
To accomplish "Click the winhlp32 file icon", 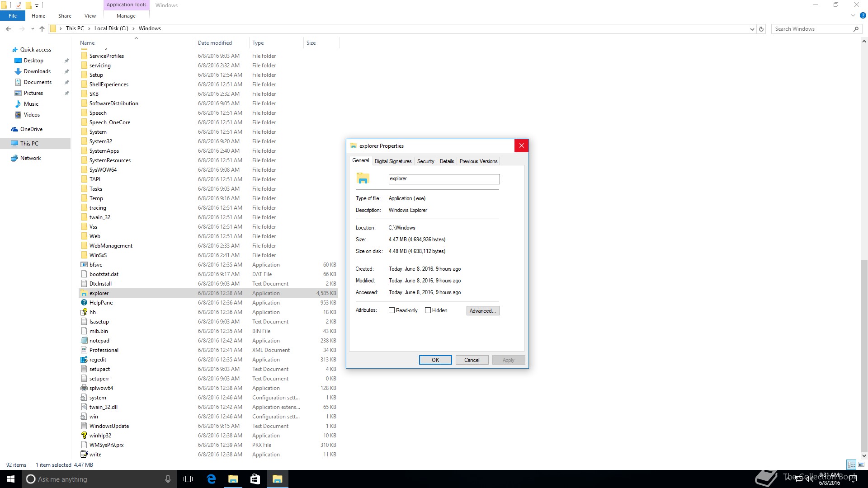I will pyautogui.click(x=84, y=436).
